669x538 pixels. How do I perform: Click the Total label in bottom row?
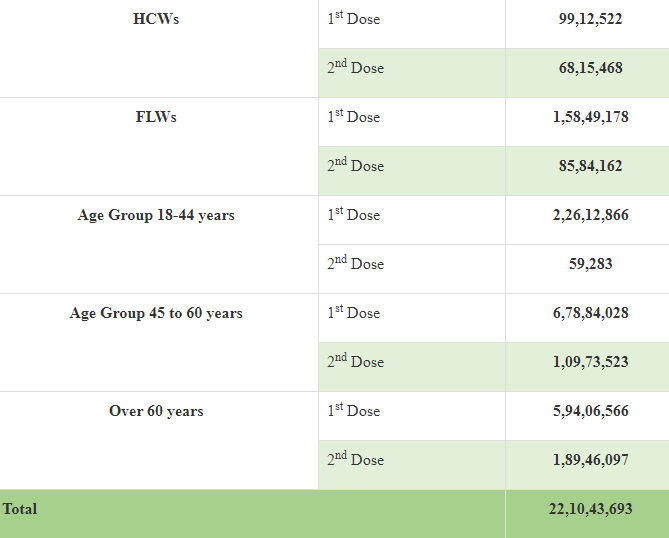tap(20, 509)
